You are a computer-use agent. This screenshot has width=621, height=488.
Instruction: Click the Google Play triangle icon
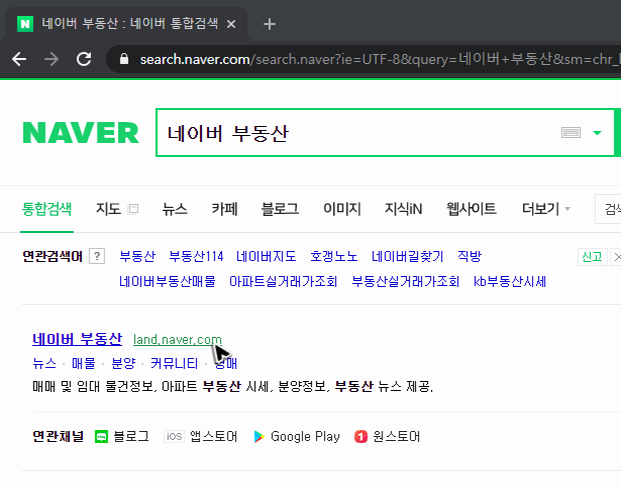(259, 437)
